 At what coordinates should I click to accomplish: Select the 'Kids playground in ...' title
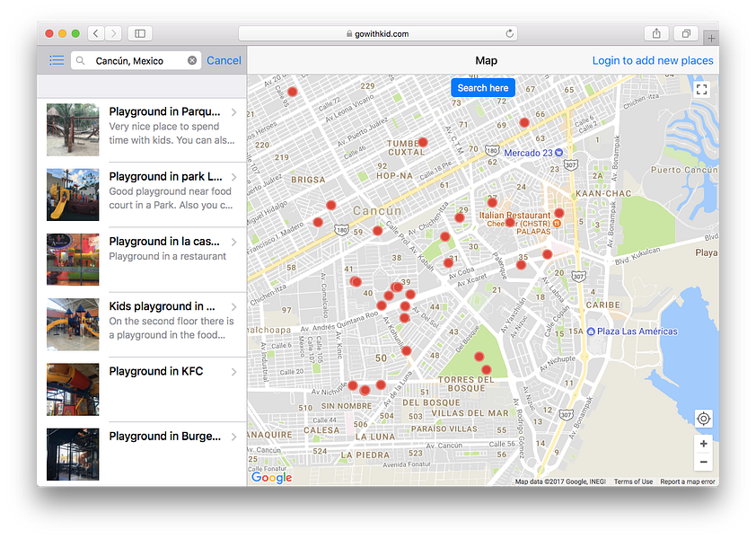[162, 306]
